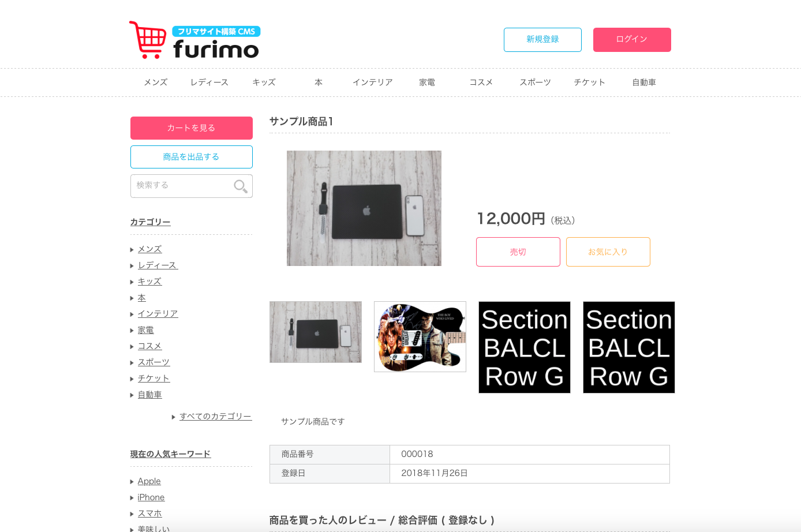Open the スポーツ navigation menu item
The width and height of the screenshot is (801, 532).
click(x=535, y=83)
